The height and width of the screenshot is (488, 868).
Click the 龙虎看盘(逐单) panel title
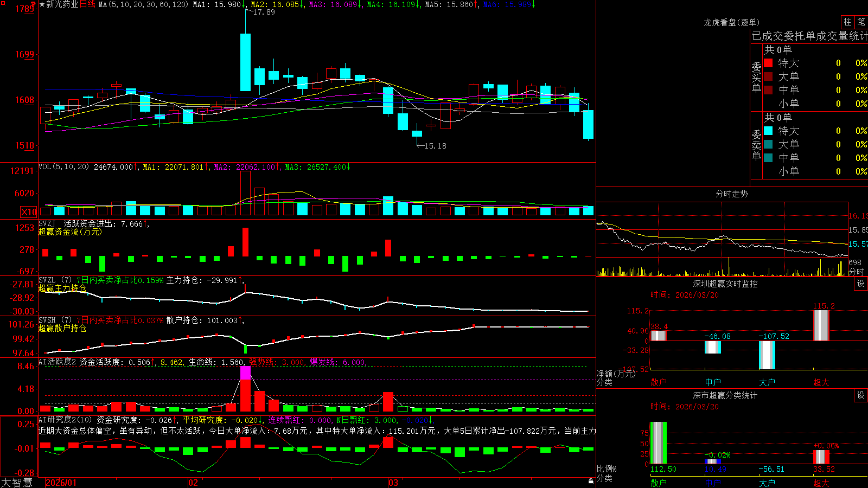point(732,22)
